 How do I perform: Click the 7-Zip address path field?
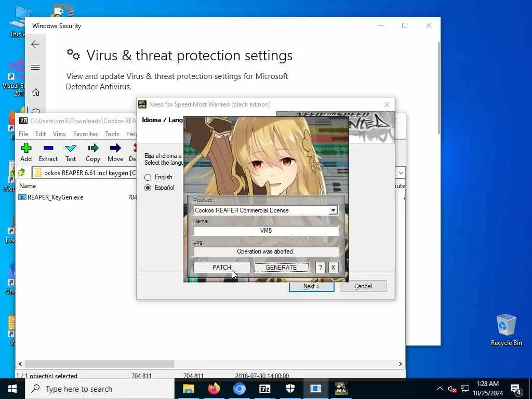(x=85, y=173)
